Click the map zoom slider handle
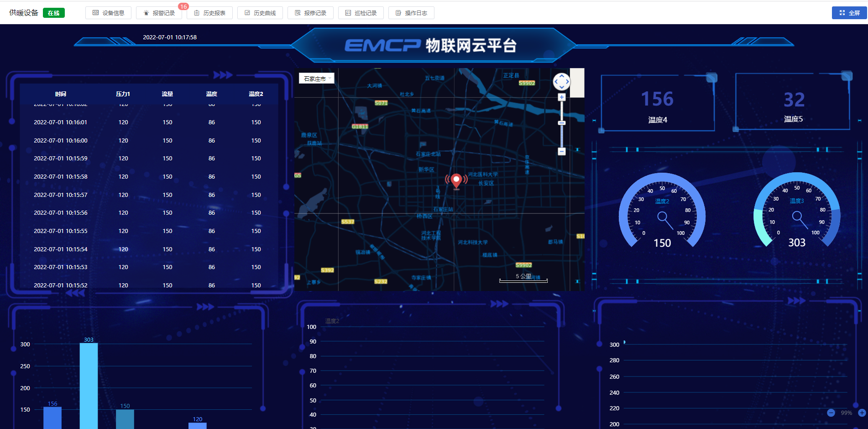Image resolution: width=868 pixels, height=429 pixels. point(562,123)
